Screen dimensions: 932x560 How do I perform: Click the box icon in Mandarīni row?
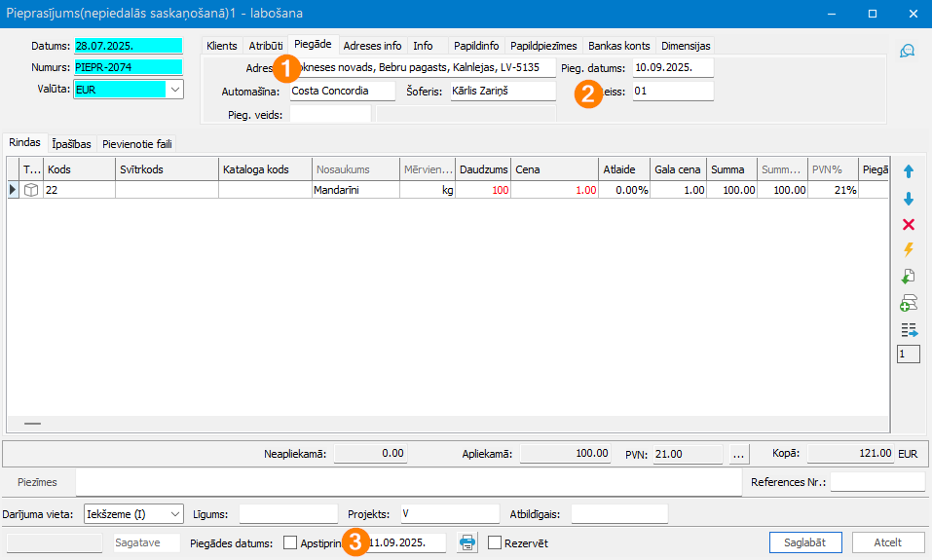(31, 190)
